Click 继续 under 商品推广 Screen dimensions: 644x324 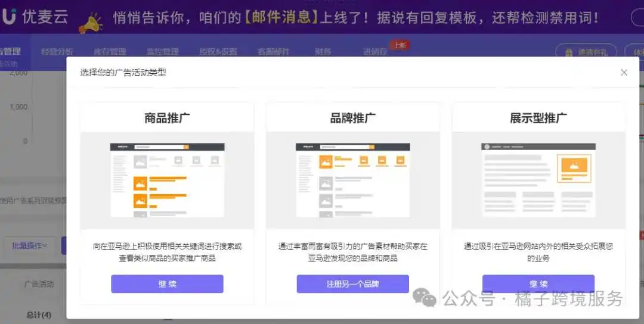point(167,284)
